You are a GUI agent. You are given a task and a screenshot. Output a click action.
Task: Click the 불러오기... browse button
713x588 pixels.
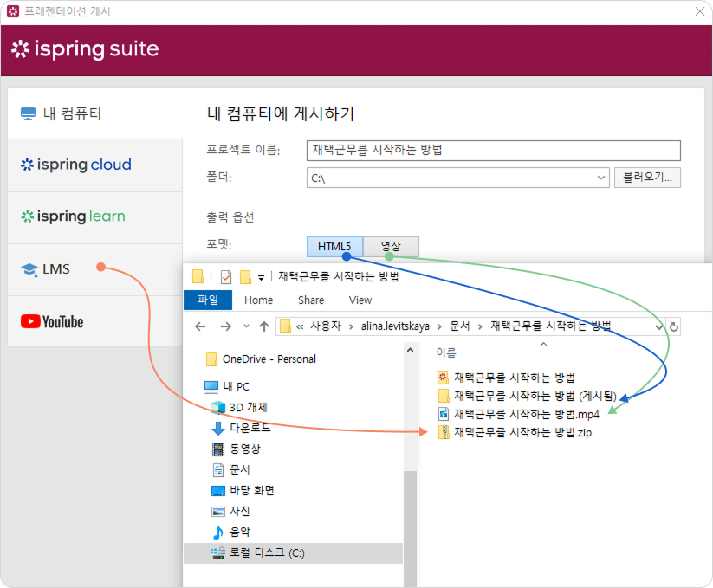pyautogui.click(x=647, y=178)
